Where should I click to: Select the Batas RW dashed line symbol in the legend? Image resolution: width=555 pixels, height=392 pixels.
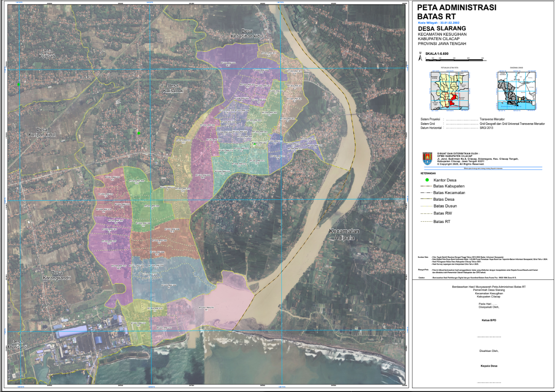click(x=426, y=214)
